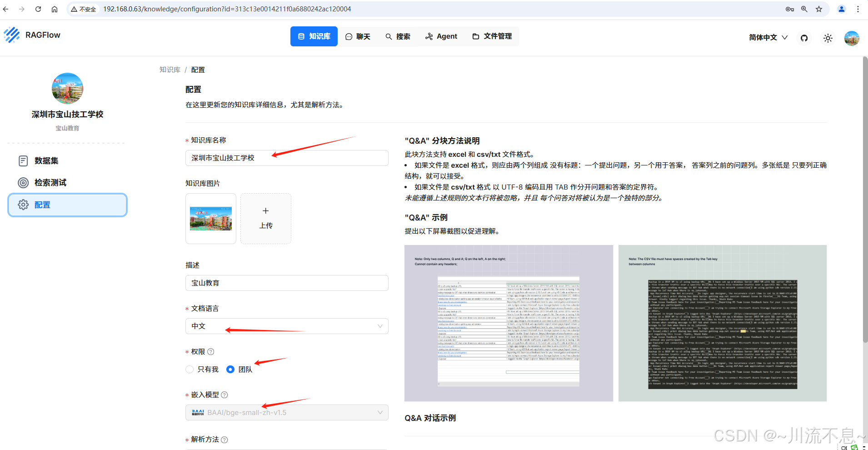Click the browser address bar URL

coord(227,9)
